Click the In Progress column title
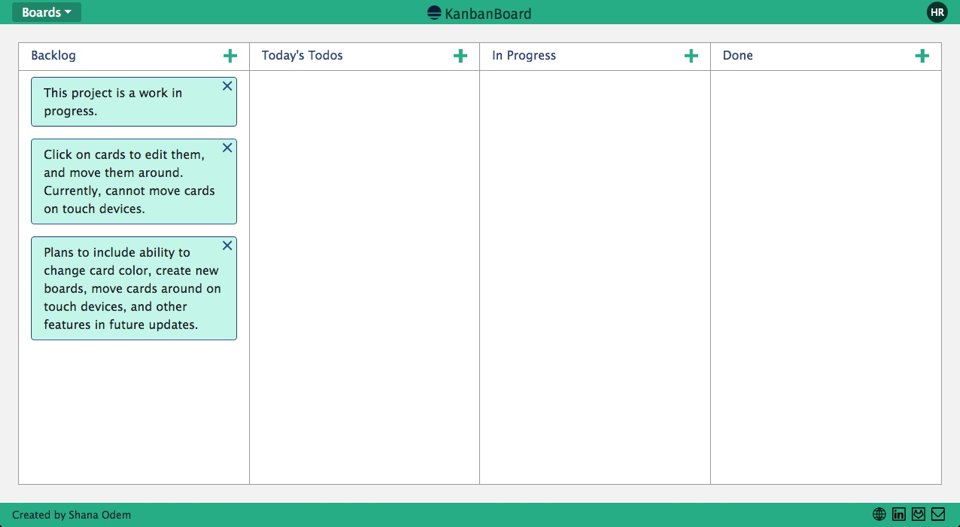The height and width of the screenshot is (527, 960). click(524, 56)
